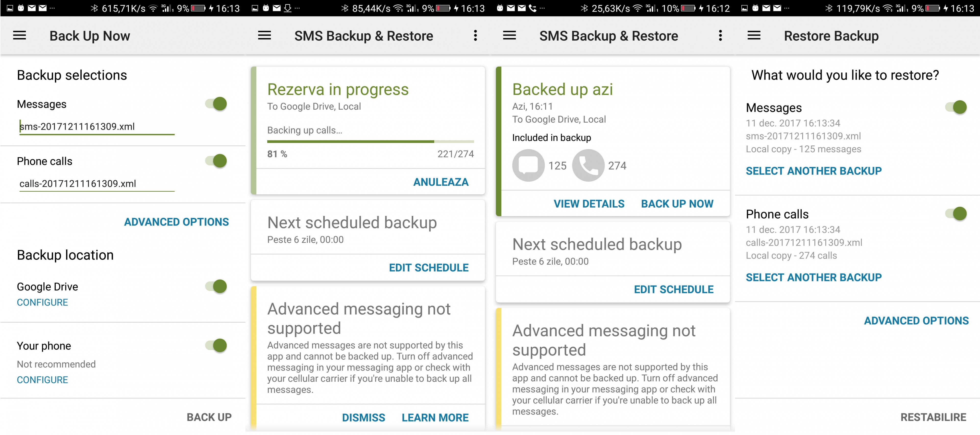This screenshot has height=435, width=980.
Task: Expand Advanced Options under Backup selections
Action: pyautogui.click(x=176, y=222)
